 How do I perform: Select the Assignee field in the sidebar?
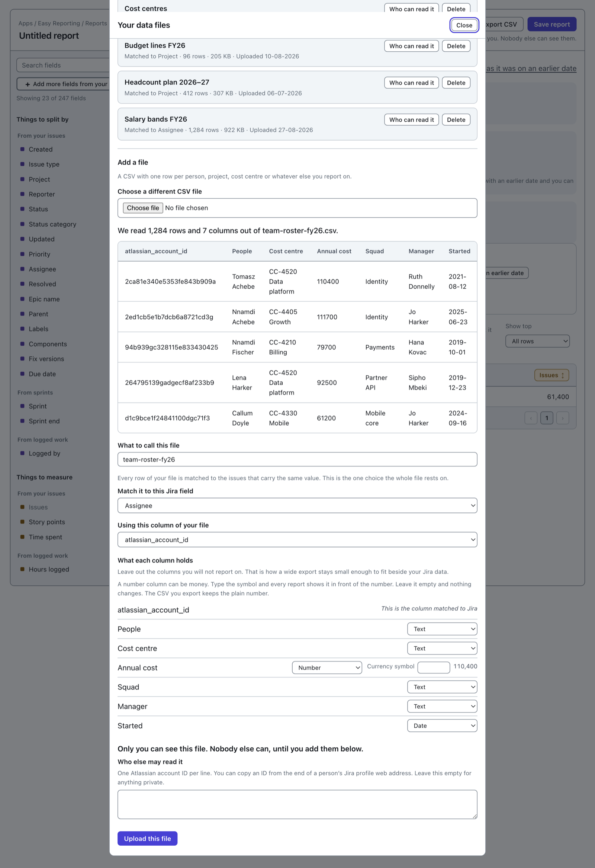tap(42, 269)
